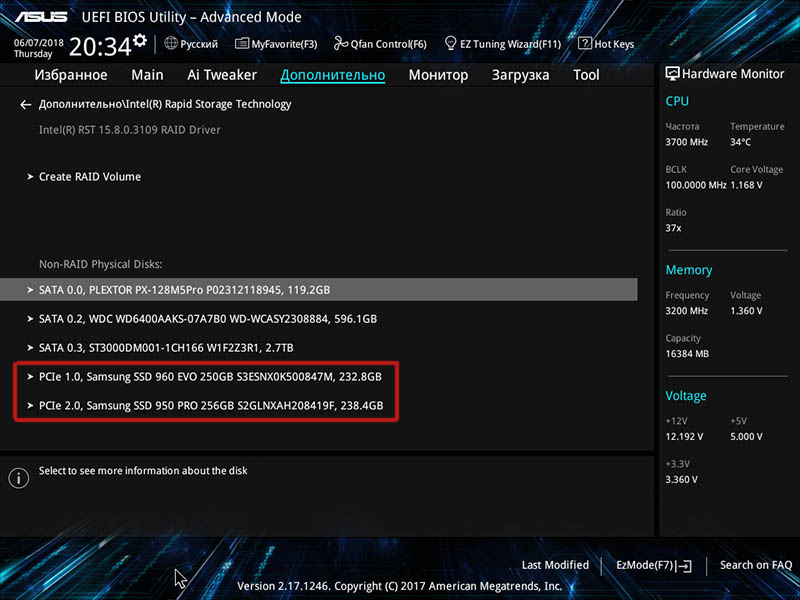800x600 pixels.
Task: Click the +12V reading 12.192 V
Action: click(x=684, y=437)
